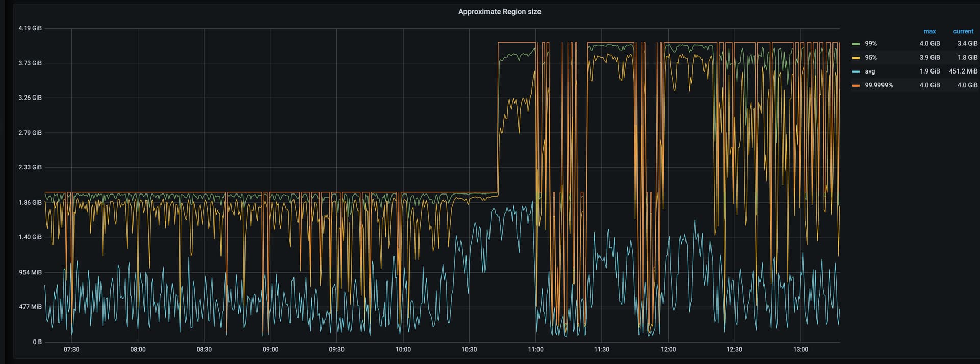This screenshot has width=980, height=364.
Task: Click the 12:00 time axis label
Action: tap(668, 350)
